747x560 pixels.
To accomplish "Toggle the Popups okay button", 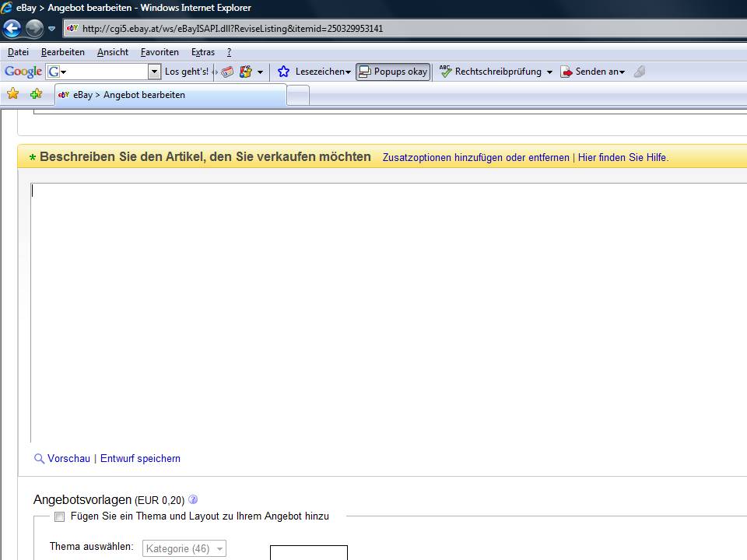I will (x=393, y=72).
